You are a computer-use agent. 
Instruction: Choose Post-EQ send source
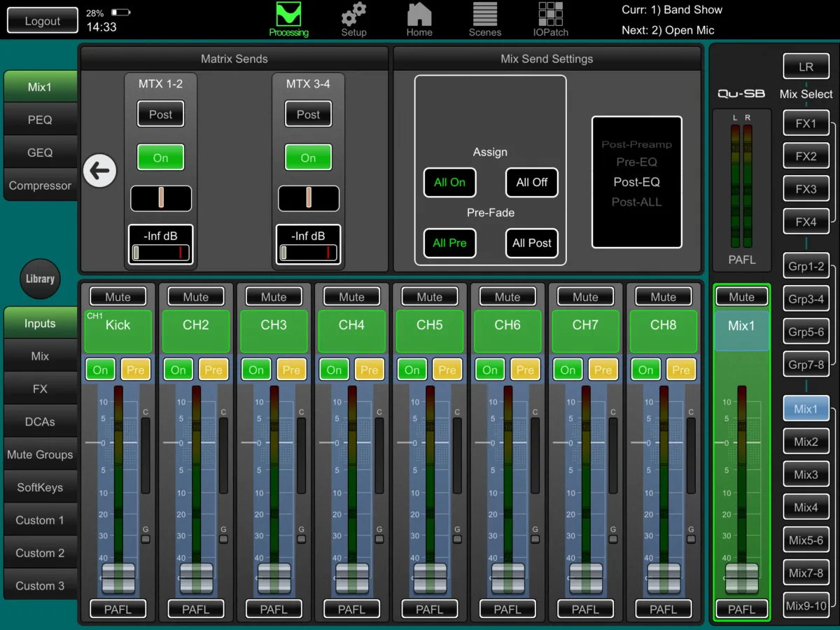tap(636, 182)
